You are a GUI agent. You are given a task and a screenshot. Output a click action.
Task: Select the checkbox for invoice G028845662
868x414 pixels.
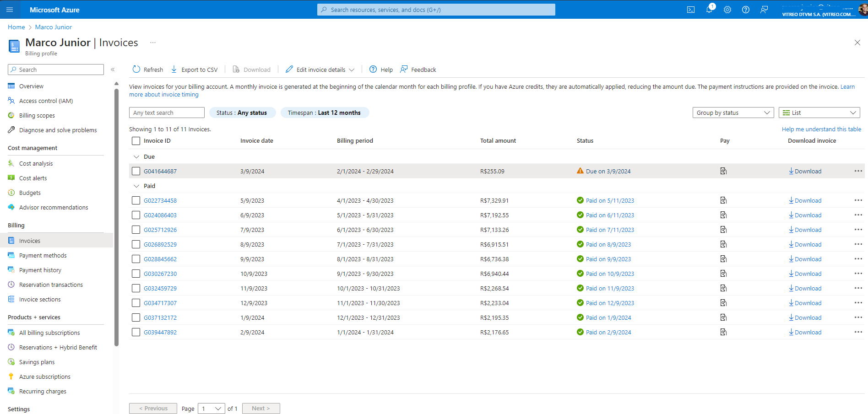click(x=136, y=259)
